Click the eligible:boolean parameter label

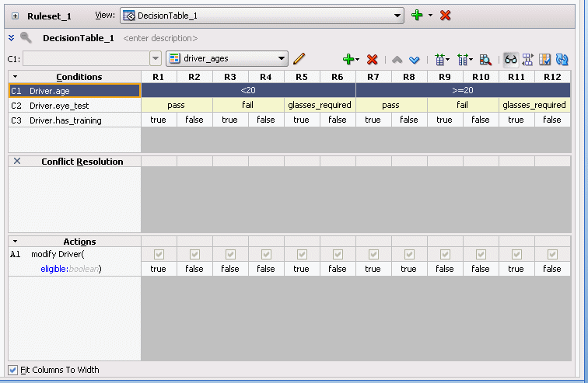71,269
